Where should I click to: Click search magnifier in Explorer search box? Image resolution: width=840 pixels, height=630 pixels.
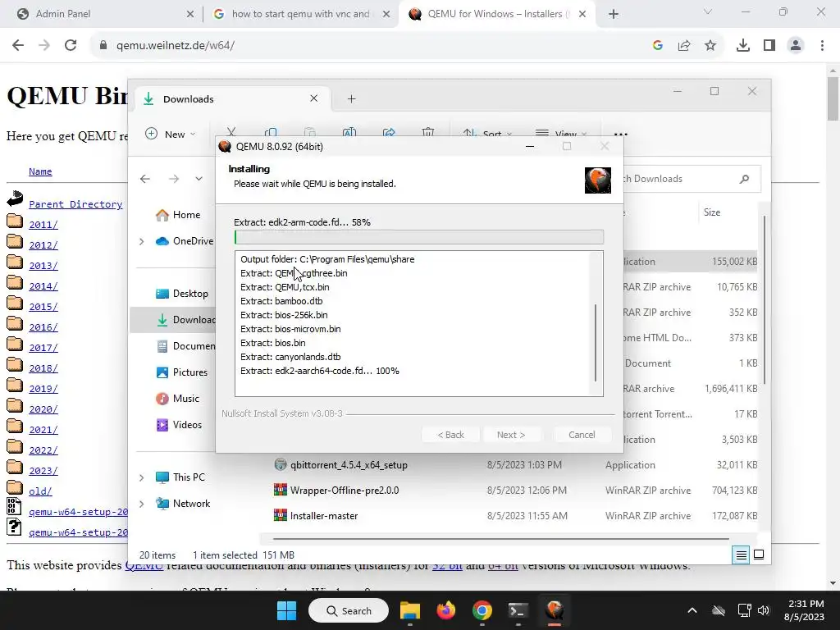(744, 179)
